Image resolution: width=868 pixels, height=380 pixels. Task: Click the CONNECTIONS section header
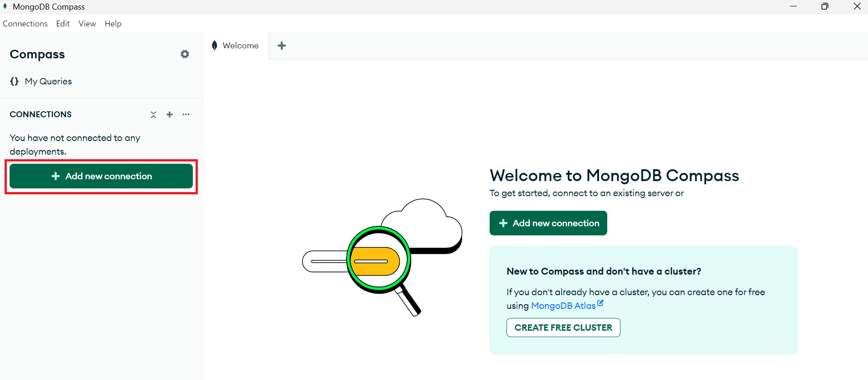[41, 115]
